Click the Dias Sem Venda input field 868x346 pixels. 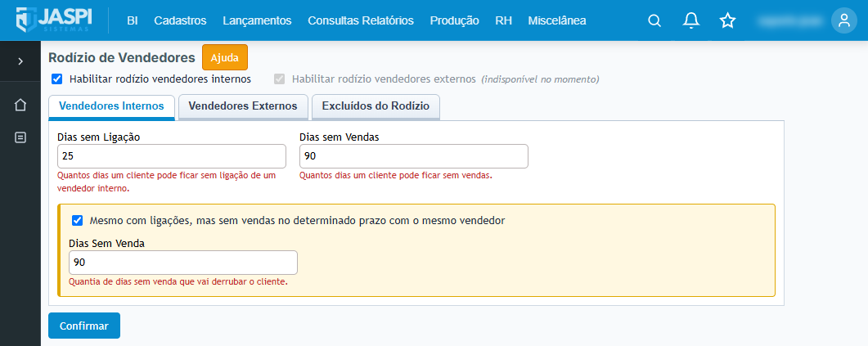pyautogui.click(x=183, y=263)
